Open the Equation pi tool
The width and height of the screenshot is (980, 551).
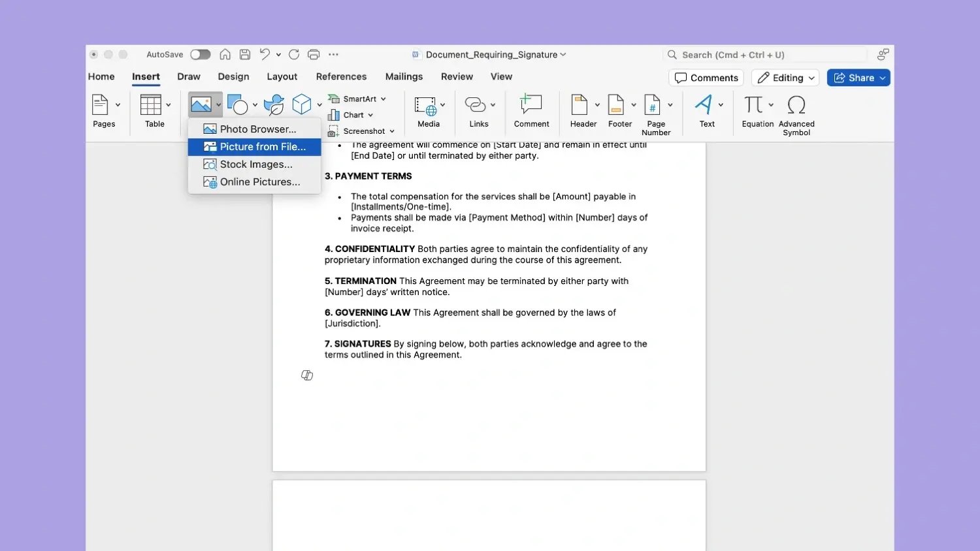pos(753,105)
